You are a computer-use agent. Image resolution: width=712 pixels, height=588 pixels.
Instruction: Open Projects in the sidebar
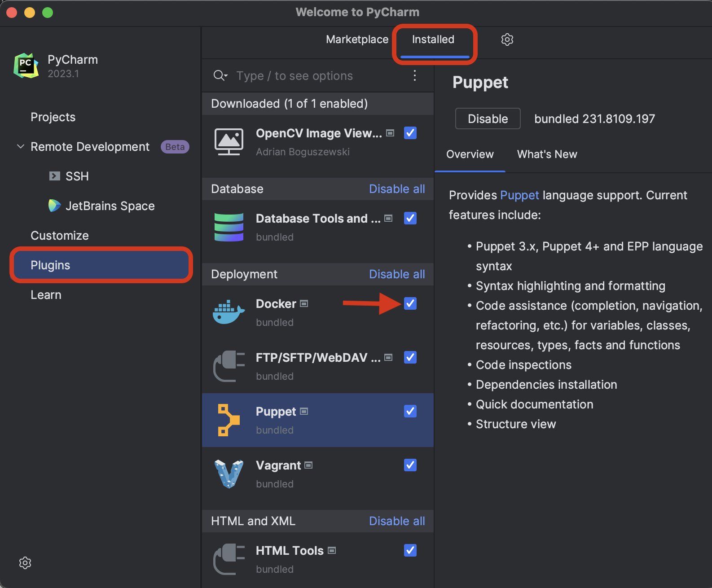point(53,117)
